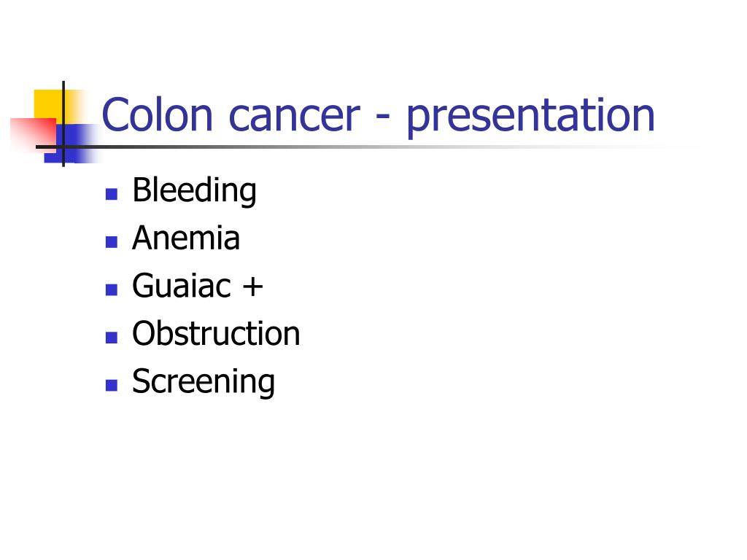The height and width of the screenshot is (560, 747).
Task: Select the blue bullet beside Guaiac +
Action: 112,289
